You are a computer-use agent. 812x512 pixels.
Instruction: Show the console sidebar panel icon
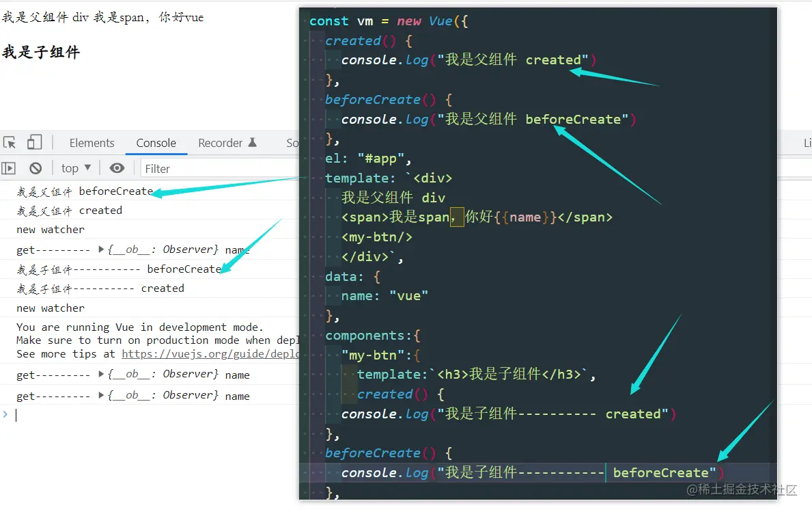(x=8, y=168)
